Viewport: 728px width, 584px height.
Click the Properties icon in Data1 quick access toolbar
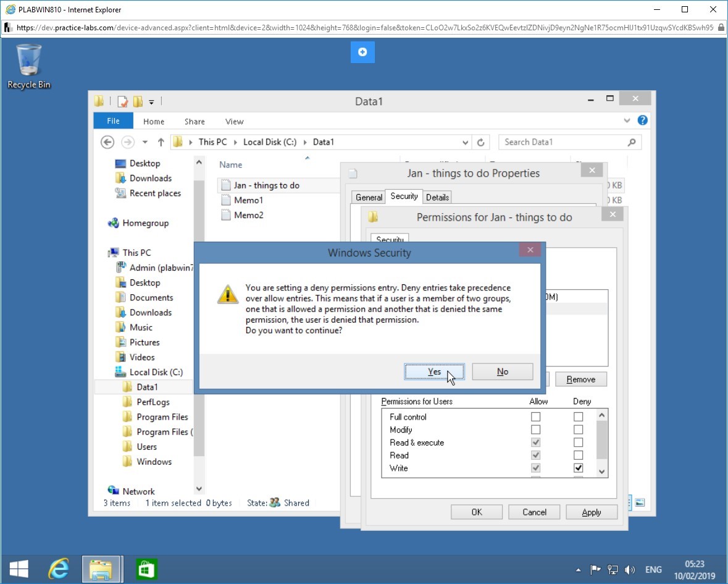pos(123,101)
